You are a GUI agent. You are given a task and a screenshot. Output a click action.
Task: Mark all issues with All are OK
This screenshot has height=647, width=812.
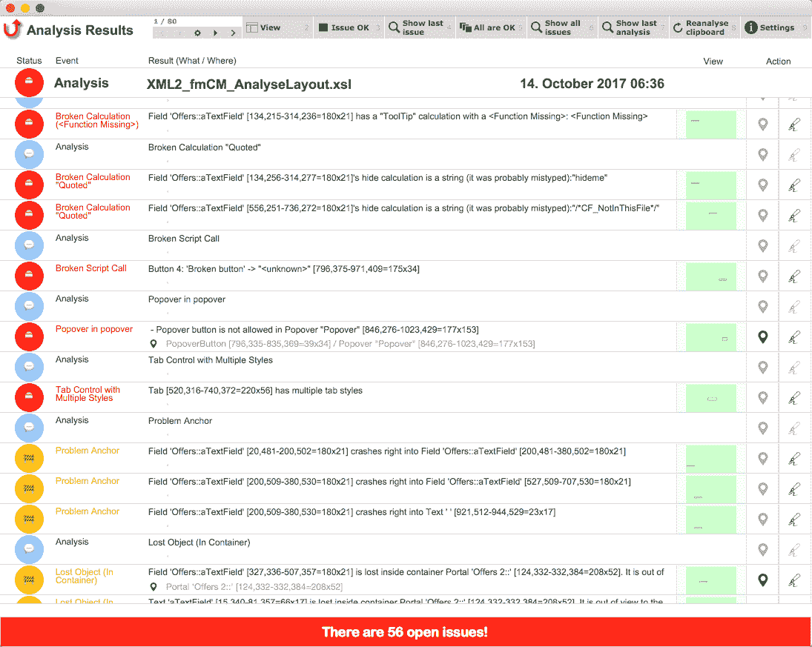(x=490, y=27)
